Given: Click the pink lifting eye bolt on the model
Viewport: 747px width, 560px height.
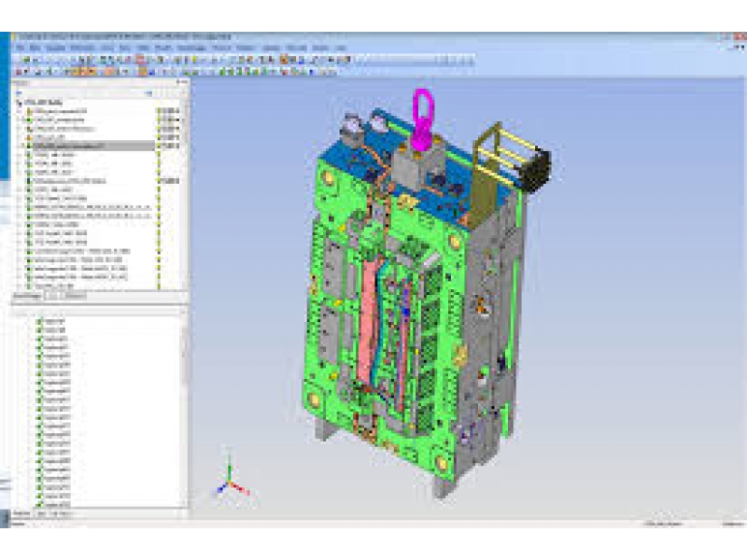Looking at the screenshot, I should click(423, 119).
